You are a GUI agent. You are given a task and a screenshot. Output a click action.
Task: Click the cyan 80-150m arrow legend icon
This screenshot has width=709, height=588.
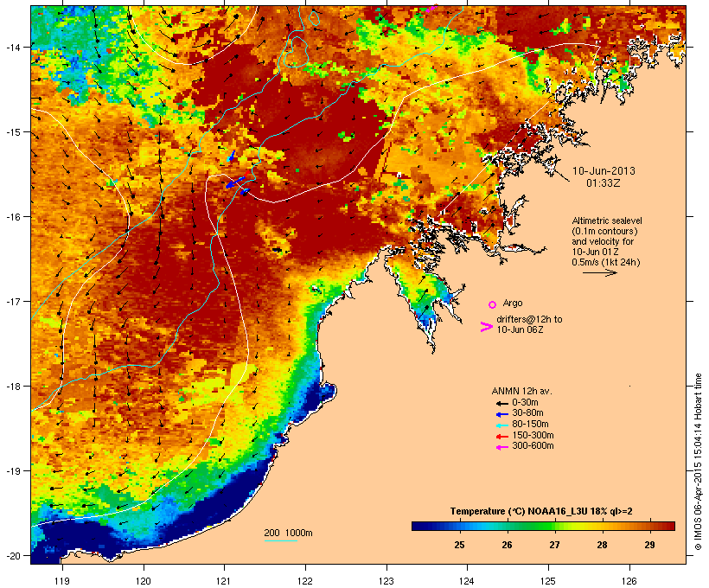(x=502, y=425)
